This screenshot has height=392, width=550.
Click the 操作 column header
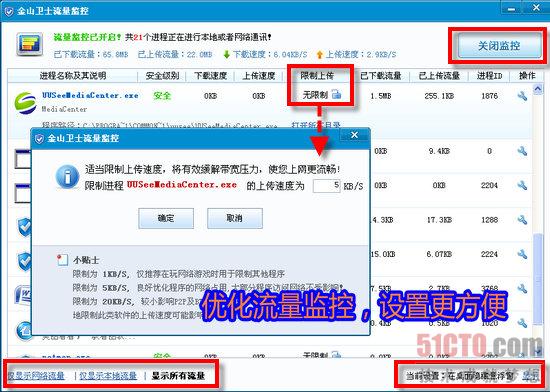527,76
